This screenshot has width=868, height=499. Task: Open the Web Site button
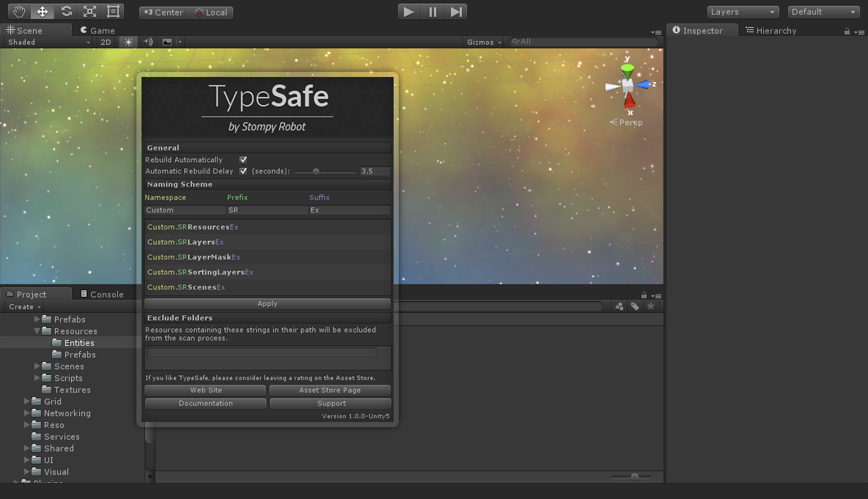pos(205,390)
